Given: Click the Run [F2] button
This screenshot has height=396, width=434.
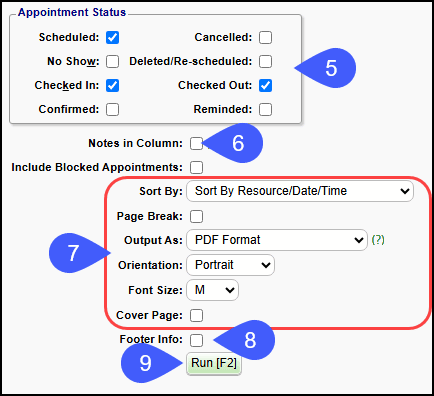Looking at the screenshot, I should pos(214,363).
